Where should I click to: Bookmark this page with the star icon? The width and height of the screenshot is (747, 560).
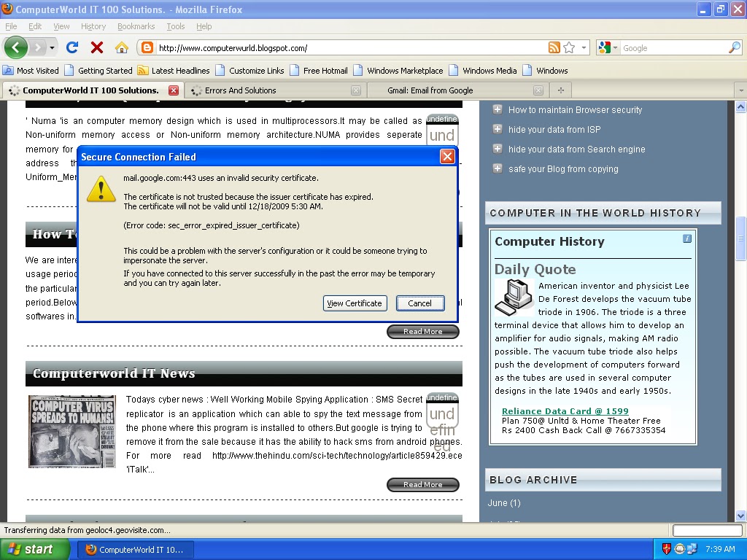pyautogui.click(x=569, y=47)
